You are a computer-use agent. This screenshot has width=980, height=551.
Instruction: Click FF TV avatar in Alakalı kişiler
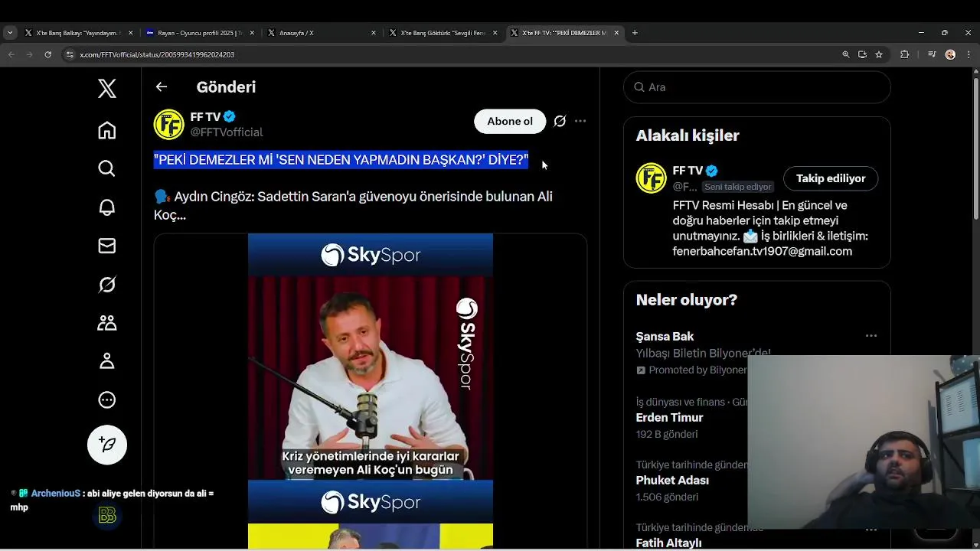point(652,178)
